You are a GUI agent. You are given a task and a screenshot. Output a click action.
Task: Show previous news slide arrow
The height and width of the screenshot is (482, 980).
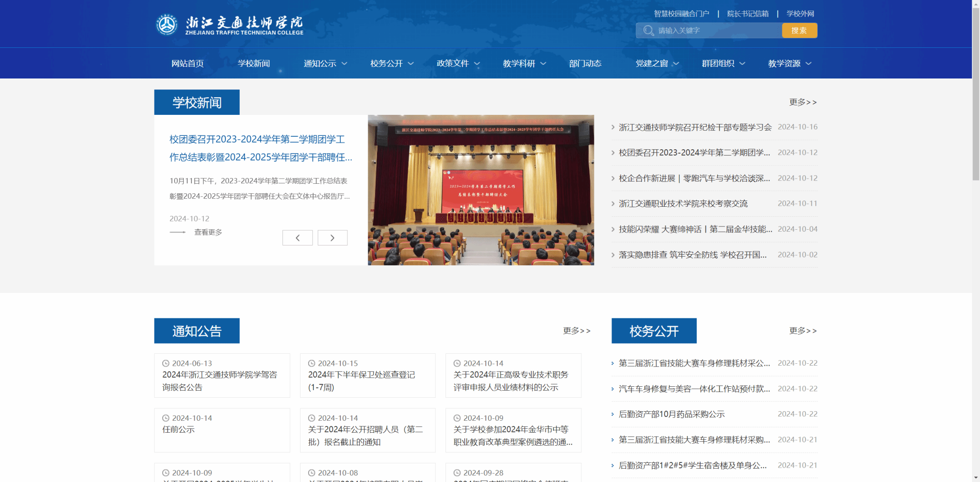click(x=297, y=238)
